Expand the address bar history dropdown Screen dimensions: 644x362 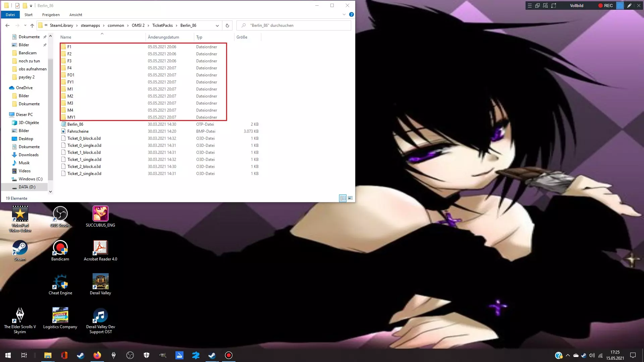pos(217,25)
